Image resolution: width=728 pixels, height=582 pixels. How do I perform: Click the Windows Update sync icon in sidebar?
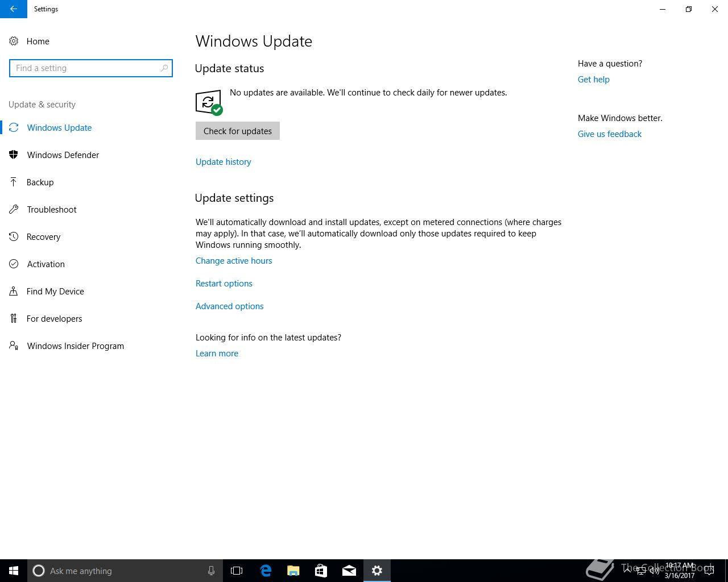tap(14, 127)
